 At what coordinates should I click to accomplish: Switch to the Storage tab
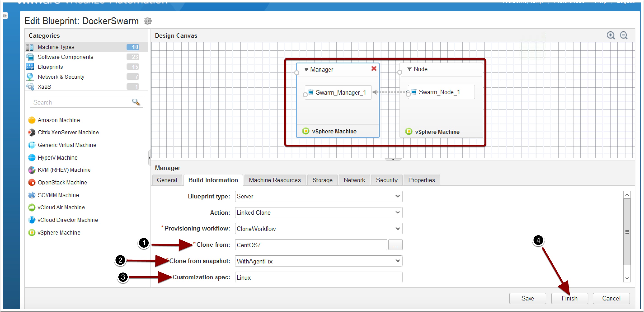click(322, 180)
